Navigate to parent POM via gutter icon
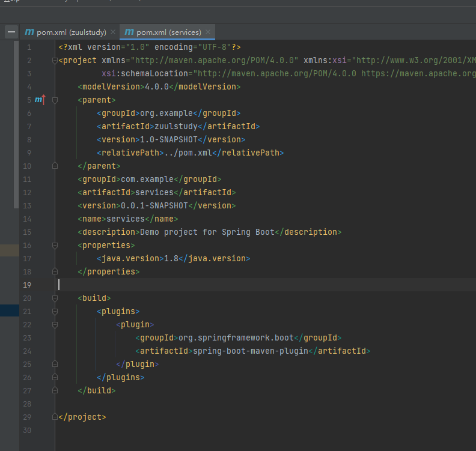Viewport: 476px width, 451px height. point(40,100)
